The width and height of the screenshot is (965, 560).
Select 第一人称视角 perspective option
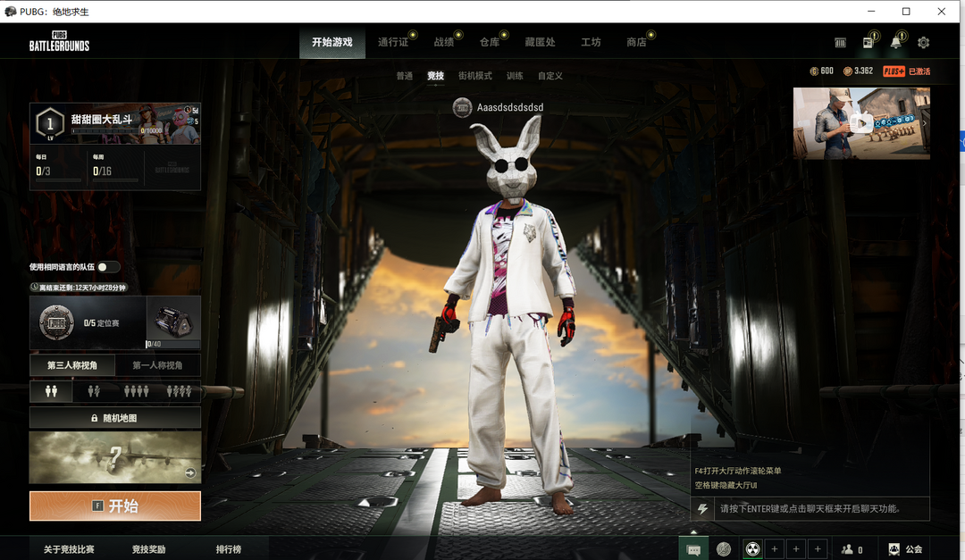(157, 365)
